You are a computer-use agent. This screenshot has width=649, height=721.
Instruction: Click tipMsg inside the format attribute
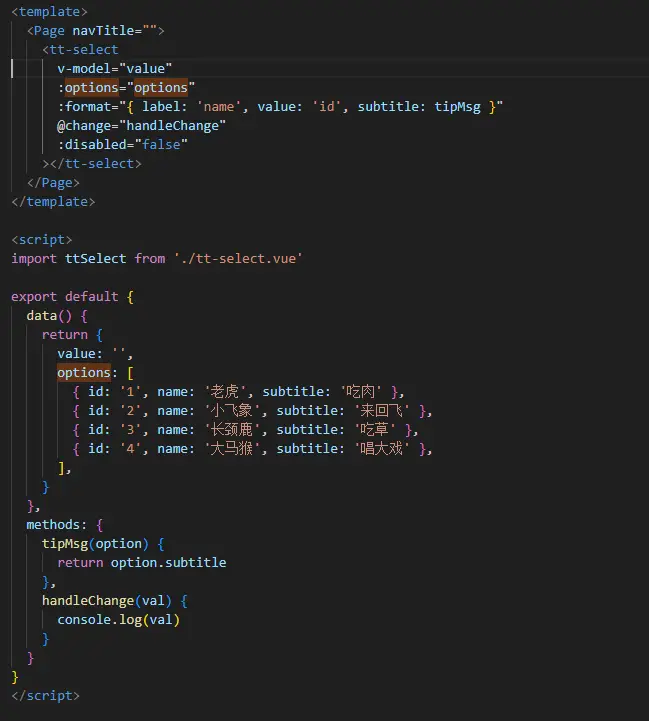coord(457,107)
